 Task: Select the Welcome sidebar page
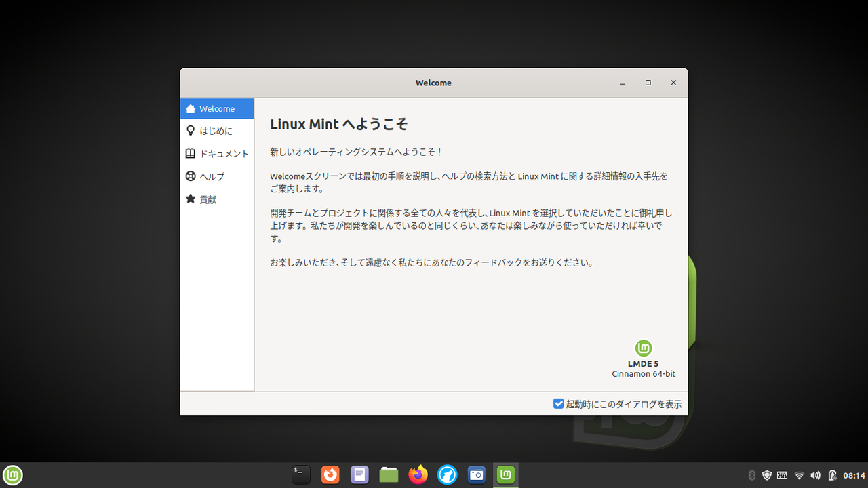(x=217, y=108)
